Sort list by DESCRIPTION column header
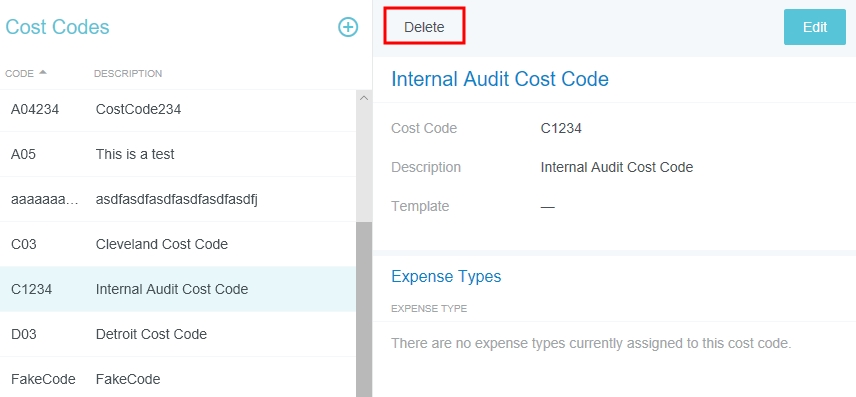856x397 pixels. (x=128, y=73)
